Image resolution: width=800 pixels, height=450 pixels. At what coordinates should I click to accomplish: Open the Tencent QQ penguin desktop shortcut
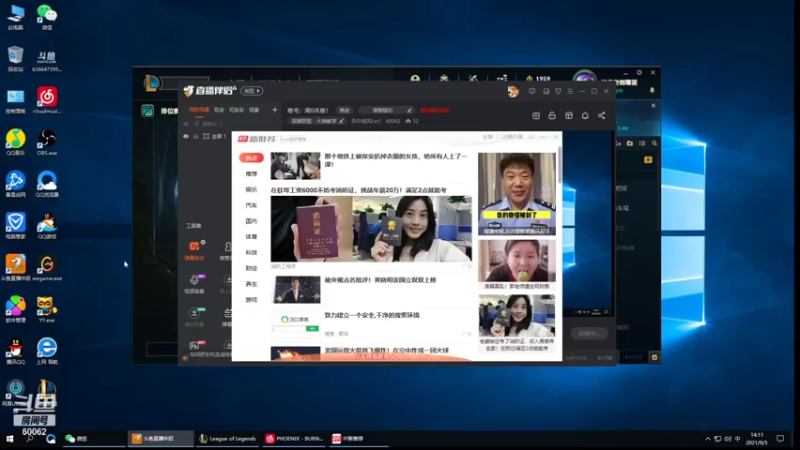tap(16, 351)
